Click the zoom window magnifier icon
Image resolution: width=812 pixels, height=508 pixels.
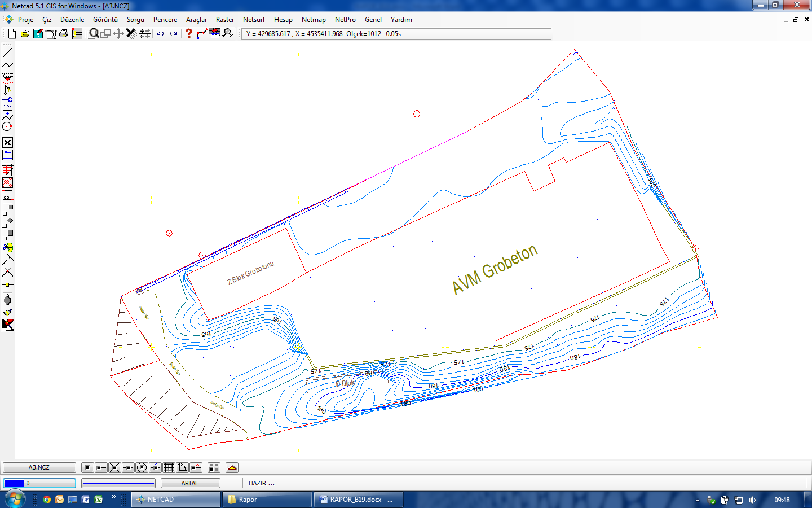pyautogui.click(x=94, y=34)
